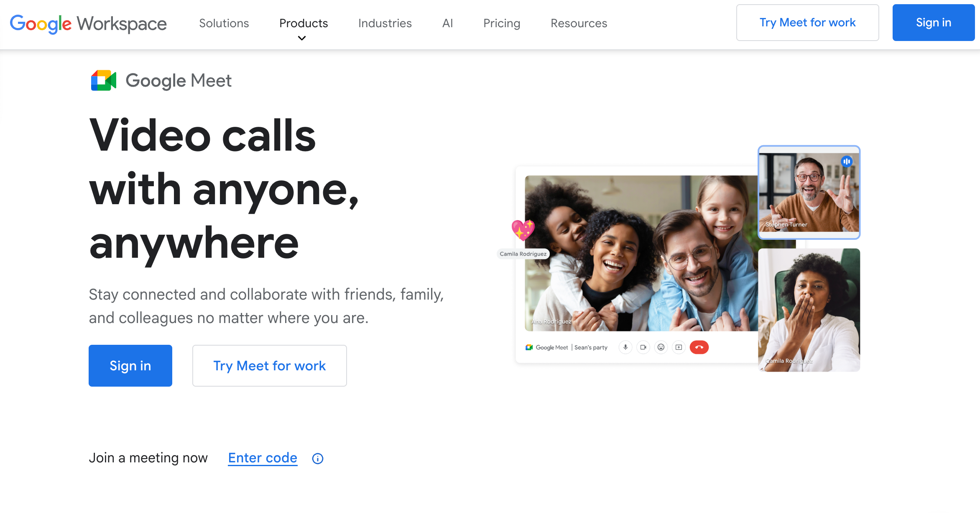Viewport: 980px width, 513px height.
Task: Click the Sign in button in header
Action: [934, 23]
